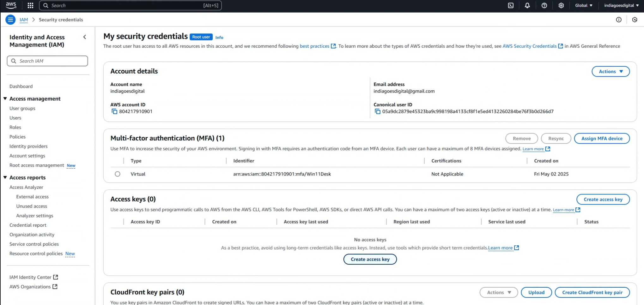This screenshot has height=305, width=644.
Task: Open IAM Identity Center link
Action: click(x=30, y=277)
